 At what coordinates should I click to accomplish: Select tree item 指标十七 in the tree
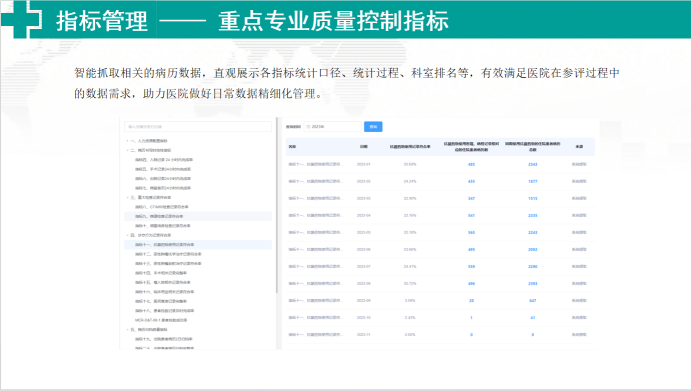(x=161, y=302)
